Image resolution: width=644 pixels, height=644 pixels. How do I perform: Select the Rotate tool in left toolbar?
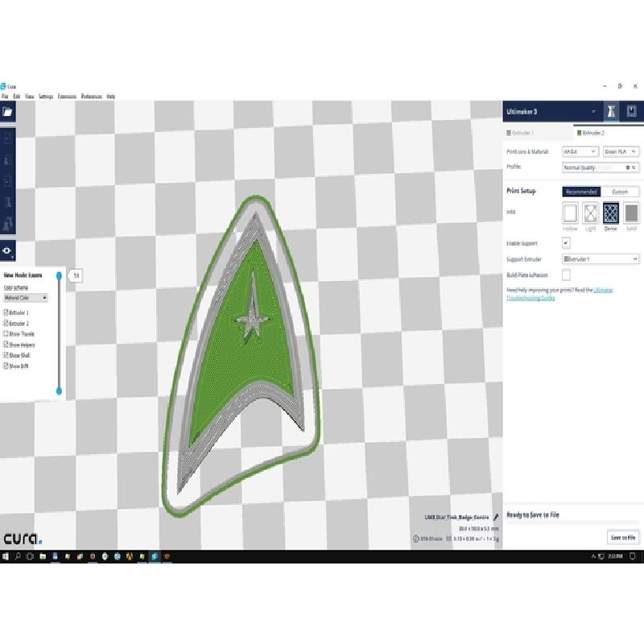coord(7,181)
